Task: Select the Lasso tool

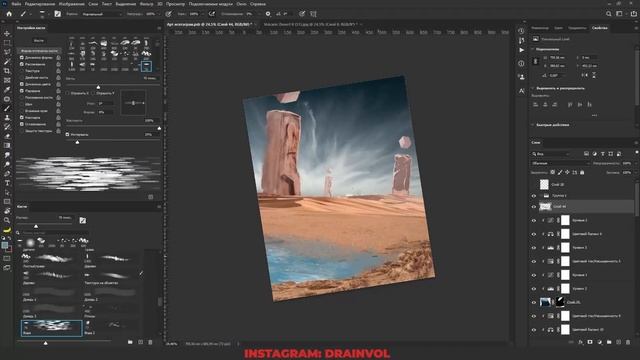Action: 7,52
